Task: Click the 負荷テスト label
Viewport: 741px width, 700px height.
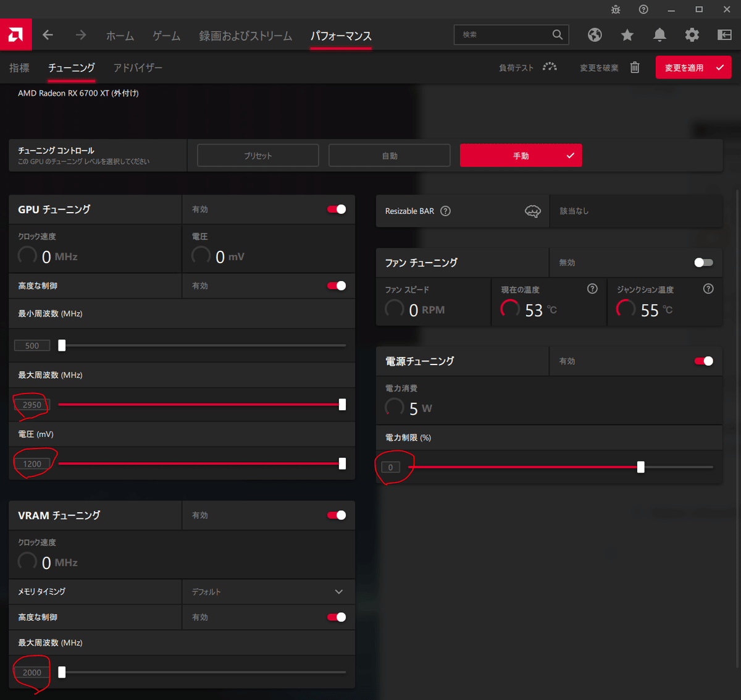Action: (516, 68)
